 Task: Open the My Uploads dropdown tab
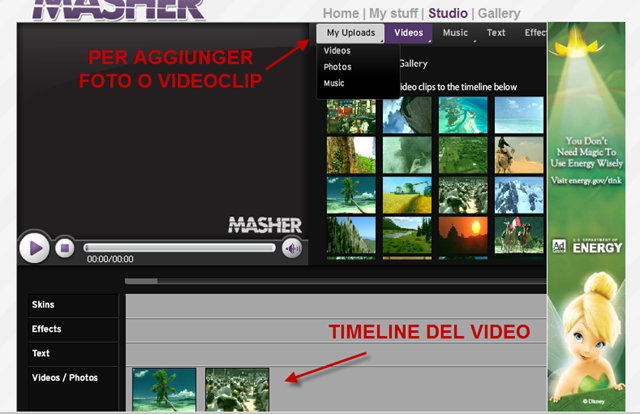(350, 33)
